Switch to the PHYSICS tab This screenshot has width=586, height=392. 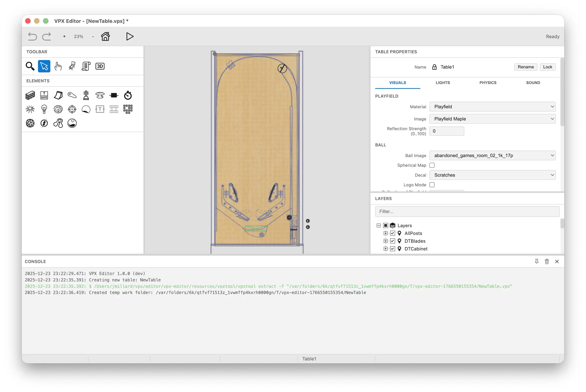pyautogui.click(x=488, y=83)
